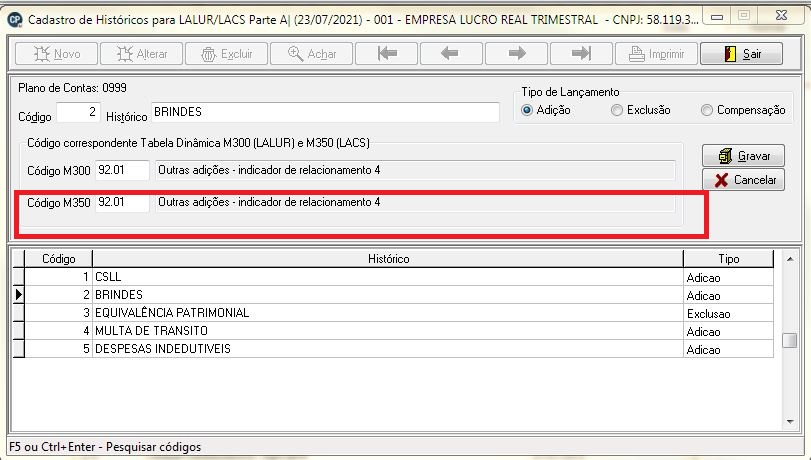The width and height of the screenshot is (811, 460).
Task: Select the Compensação radio option
Action: (743, 110)
